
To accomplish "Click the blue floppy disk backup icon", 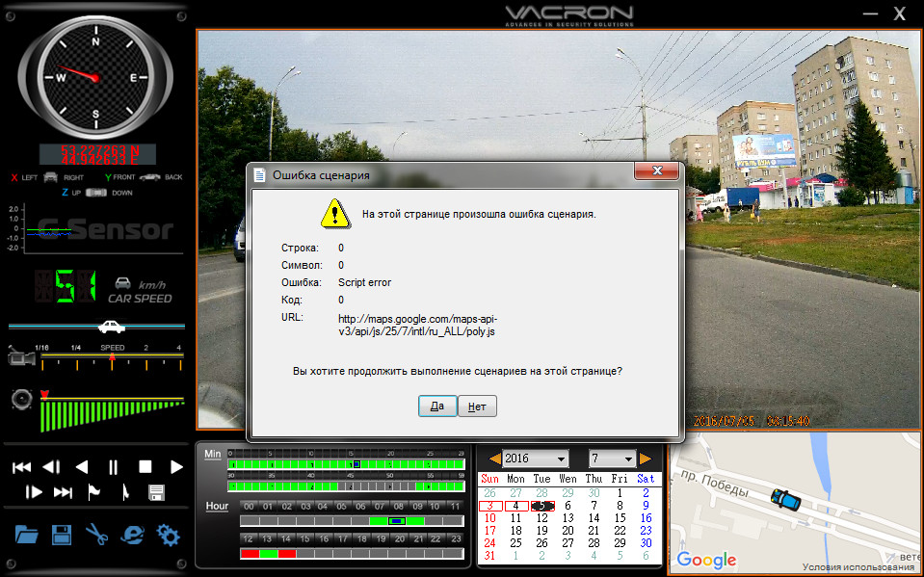I will [61, 535].
